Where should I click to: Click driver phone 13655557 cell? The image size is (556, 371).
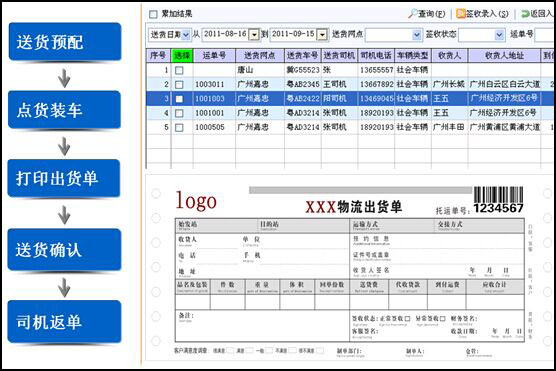[376, 70]
